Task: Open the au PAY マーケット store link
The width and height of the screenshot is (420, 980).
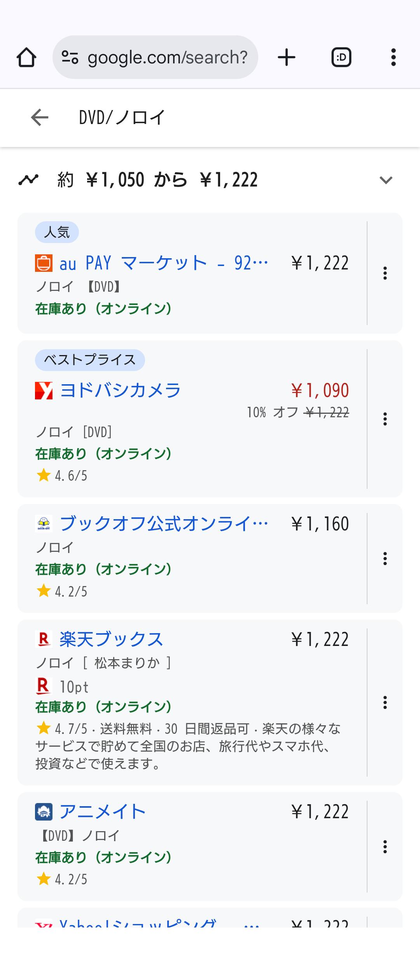Action: click(163, 263)
